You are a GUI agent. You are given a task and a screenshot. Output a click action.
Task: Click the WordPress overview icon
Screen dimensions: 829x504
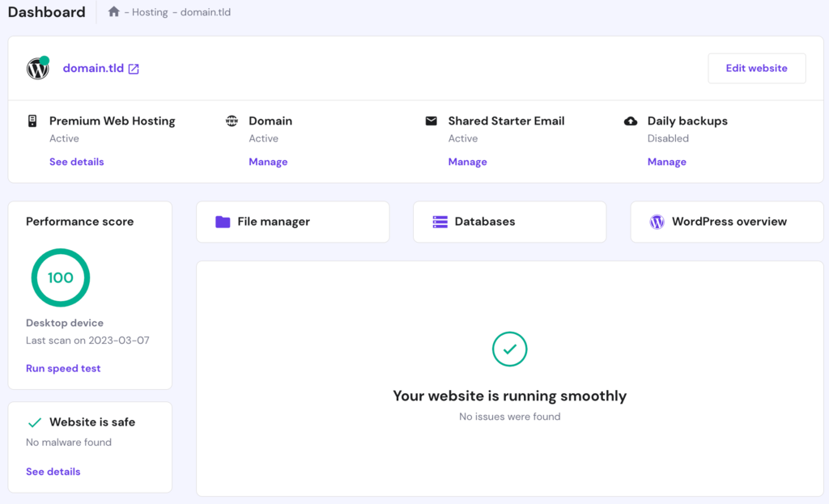[657, 221]
